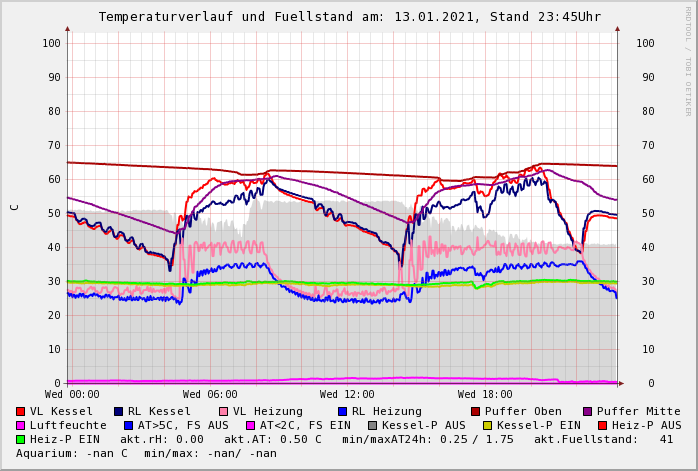698x471 pixels.
Task: Select the pink VL Heizung legend swatch
Action: click(224, 411)
